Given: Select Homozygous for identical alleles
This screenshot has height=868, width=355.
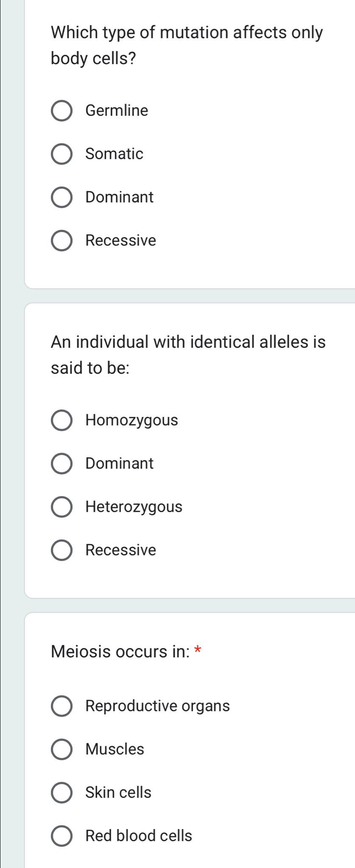Looking at the screenshot, I should pos(62,421).
